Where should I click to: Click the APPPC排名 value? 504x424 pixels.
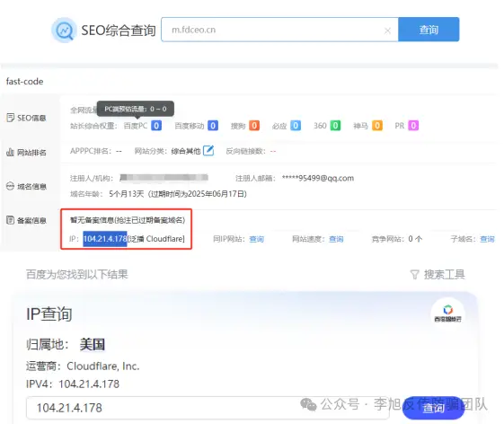pyautogui.click(x=119, y=151)
